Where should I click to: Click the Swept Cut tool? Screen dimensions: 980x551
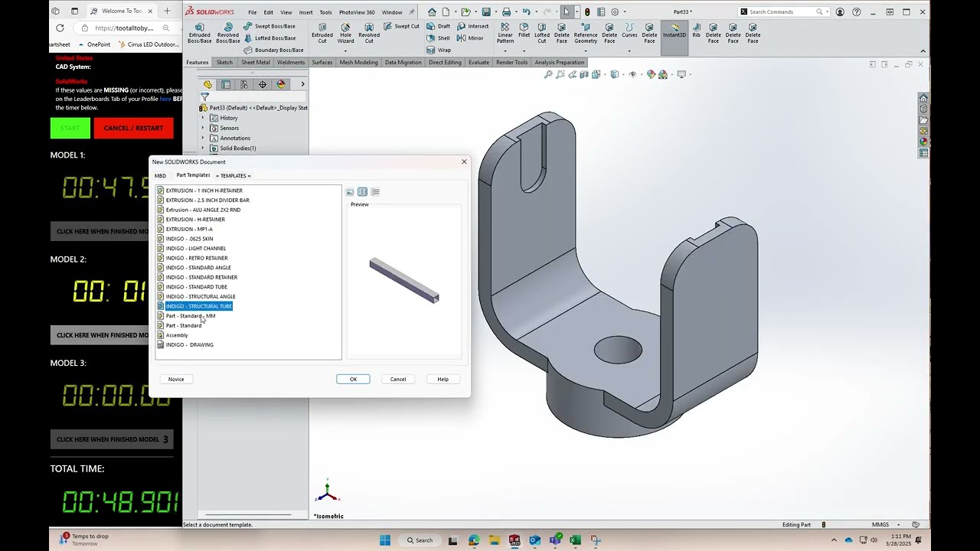(401, 26)
